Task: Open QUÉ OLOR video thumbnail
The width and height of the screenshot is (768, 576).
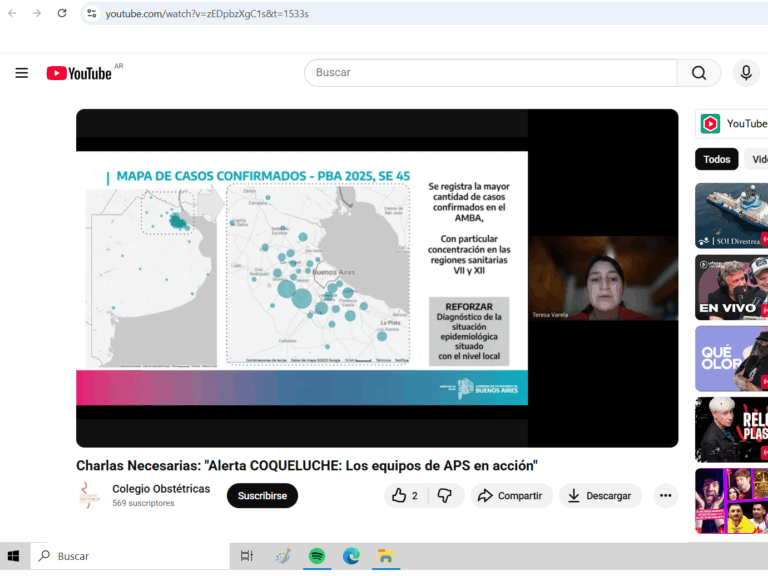Action: pyautogui.click(x=732, y=359)
